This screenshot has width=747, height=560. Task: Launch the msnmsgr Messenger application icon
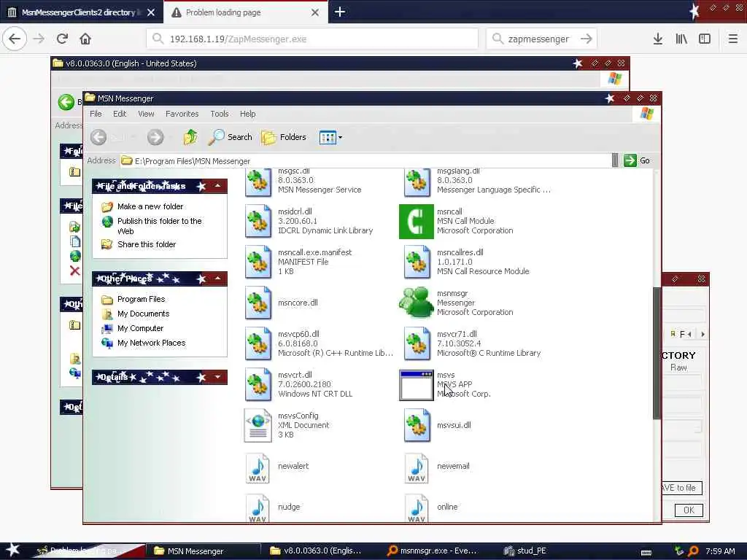click(416, 303)
